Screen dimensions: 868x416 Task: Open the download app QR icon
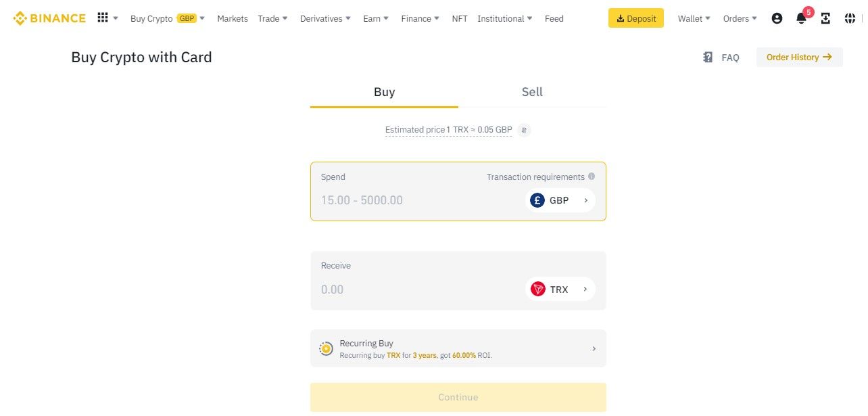[x=825, y=19]
